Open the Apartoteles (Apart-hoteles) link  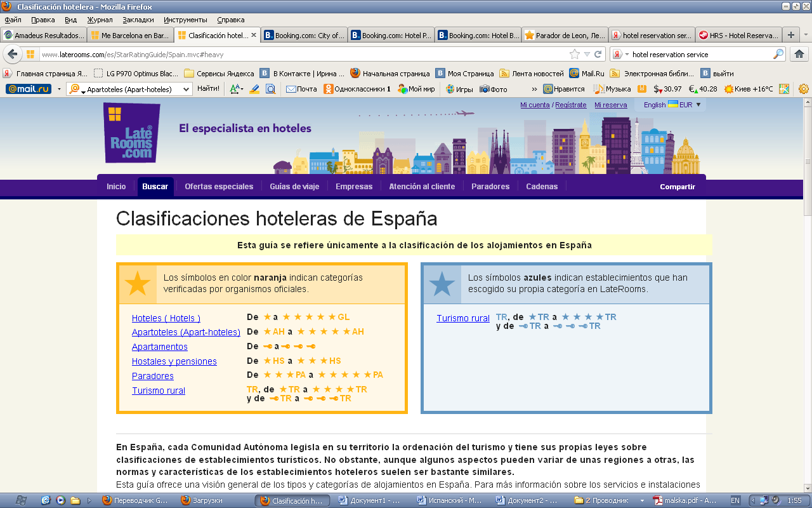(186, 332)
